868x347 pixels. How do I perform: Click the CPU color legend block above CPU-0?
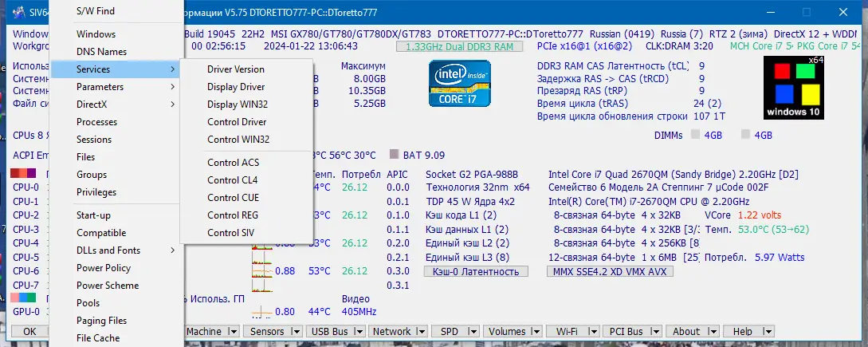tap(23, 174)
